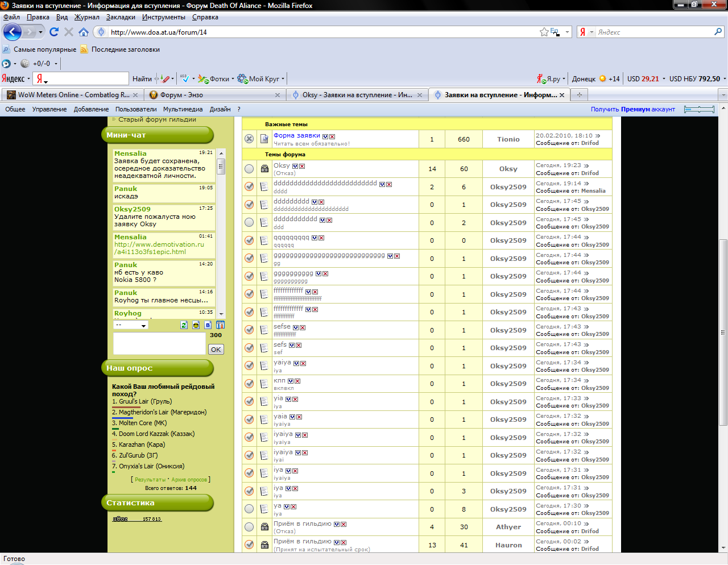Toggle status circle for Athyer's Приём в гильдию
728x565 pixels.
point(249,527)
